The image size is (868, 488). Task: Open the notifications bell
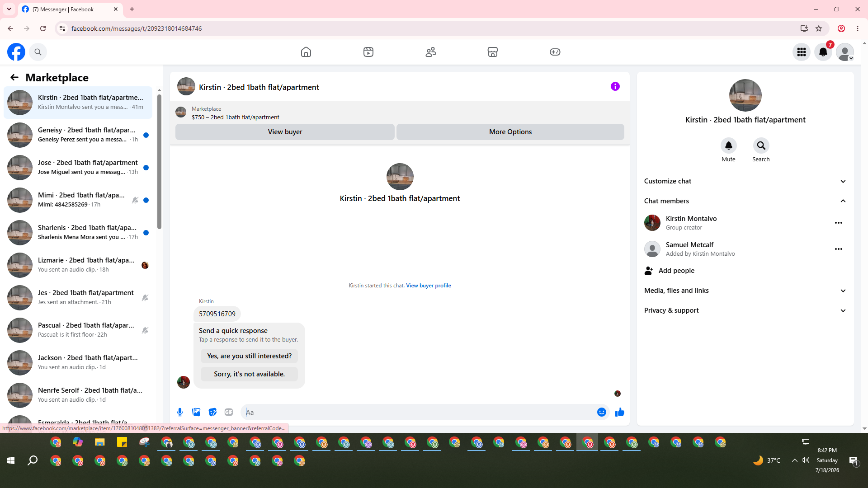tap(823, 52)
